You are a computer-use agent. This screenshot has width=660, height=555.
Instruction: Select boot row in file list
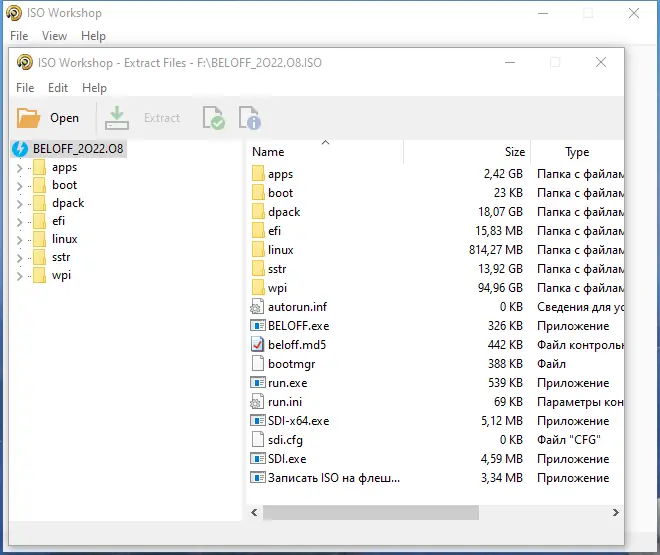point(435,193)
